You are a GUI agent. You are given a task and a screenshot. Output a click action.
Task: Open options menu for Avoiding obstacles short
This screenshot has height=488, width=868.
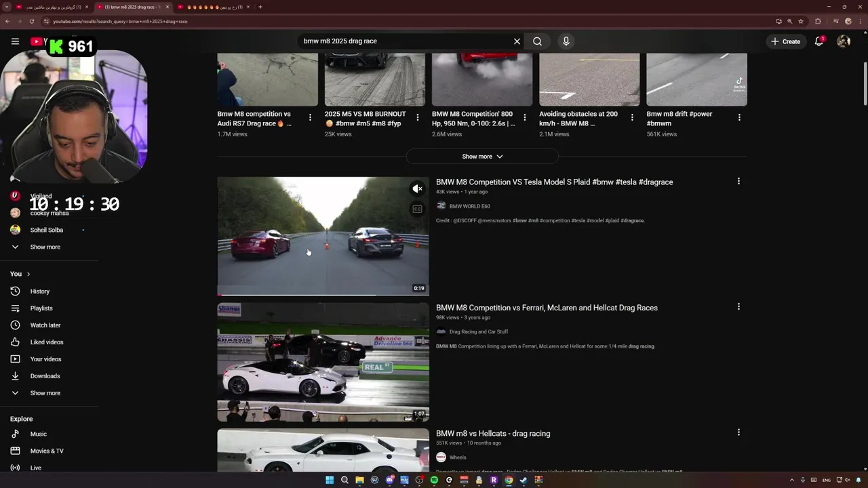tap(632, 117)
